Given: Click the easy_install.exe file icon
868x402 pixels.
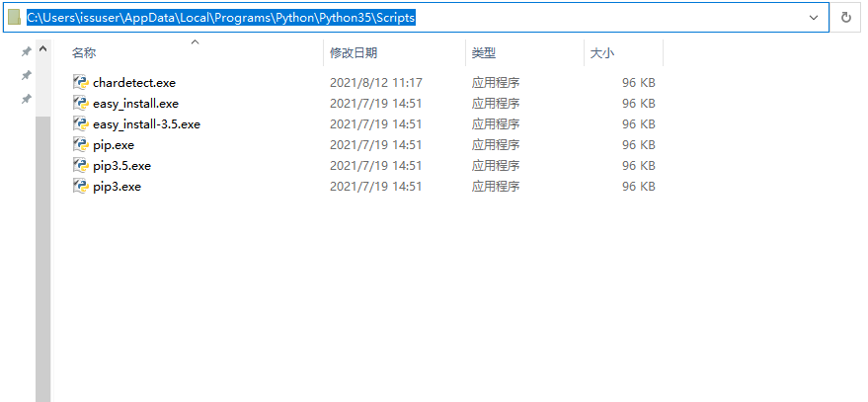Looking at the screenshot, I should [81, 104].
